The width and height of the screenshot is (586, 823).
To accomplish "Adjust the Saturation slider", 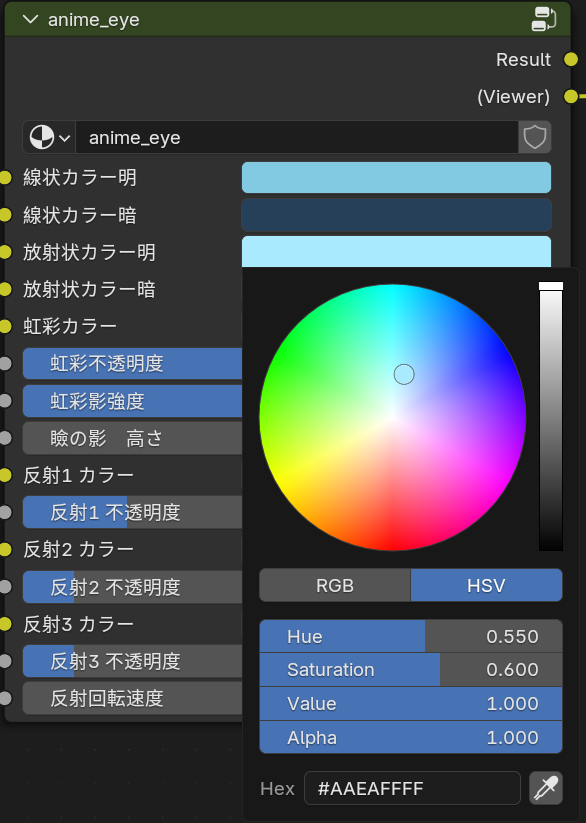I will click(x=411, y=670).
